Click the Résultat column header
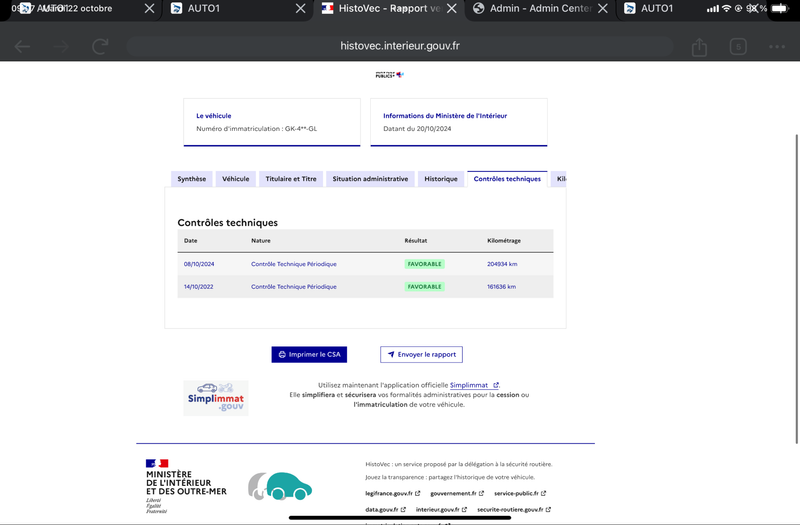This screenshot has height=525, width=800. pyautogui.click(x=416, y=241)
